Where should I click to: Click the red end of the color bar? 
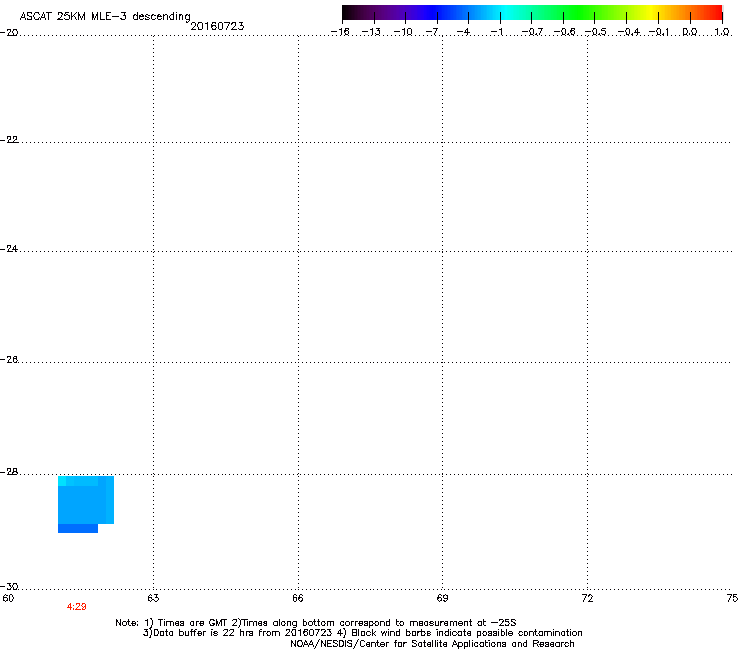pyautogui.click(x=713, y=13)
